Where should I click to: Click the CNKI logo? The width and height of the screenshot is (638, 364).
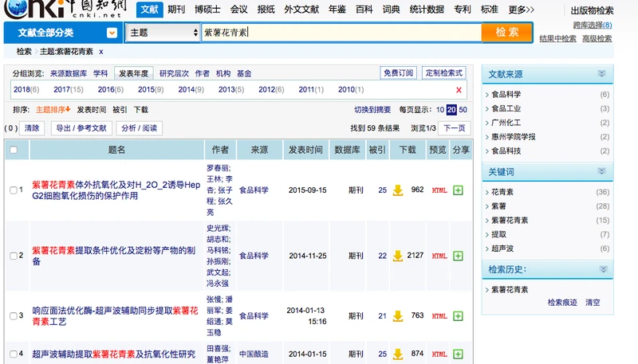click(65, 8)
